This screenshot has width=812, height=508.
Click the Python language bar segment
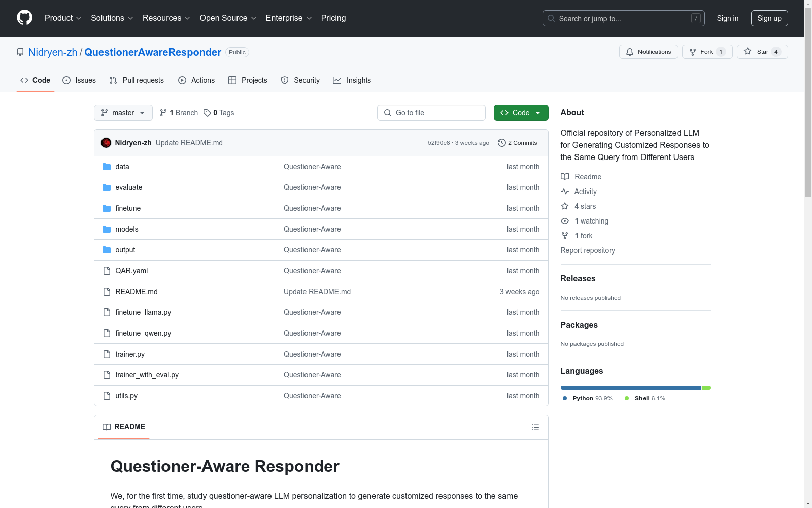click(631, 388)
